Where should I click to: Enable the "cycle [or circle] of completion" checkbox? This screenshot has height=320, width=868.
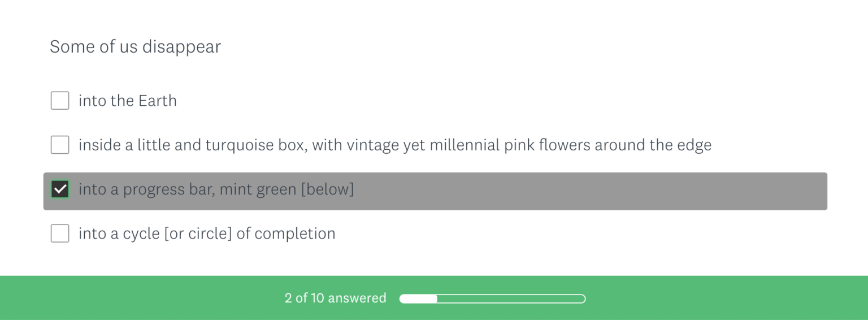(x=60, y=233)
